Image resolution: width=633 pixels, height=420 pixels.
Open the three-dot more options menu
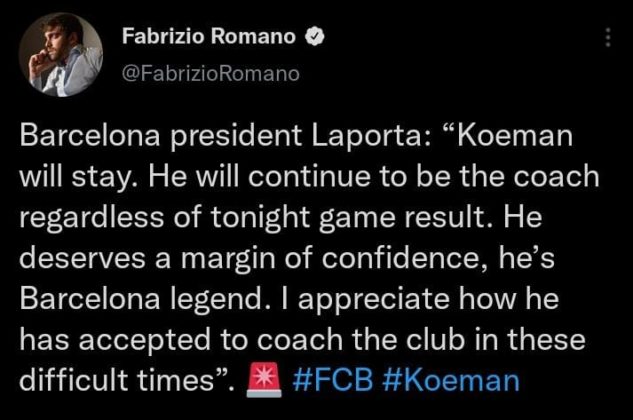[608, 37]
